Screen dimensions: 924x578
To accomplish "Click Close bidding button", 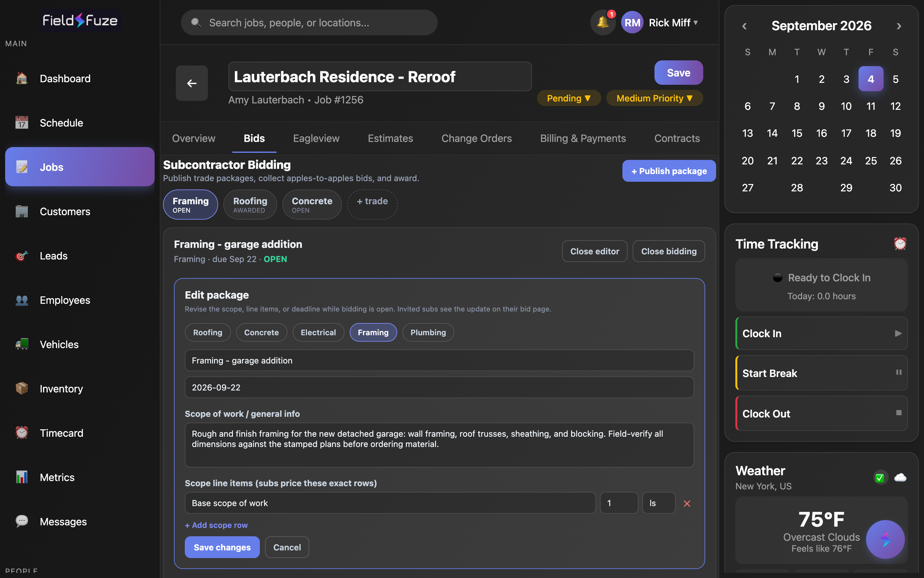I will coord(669,251).
